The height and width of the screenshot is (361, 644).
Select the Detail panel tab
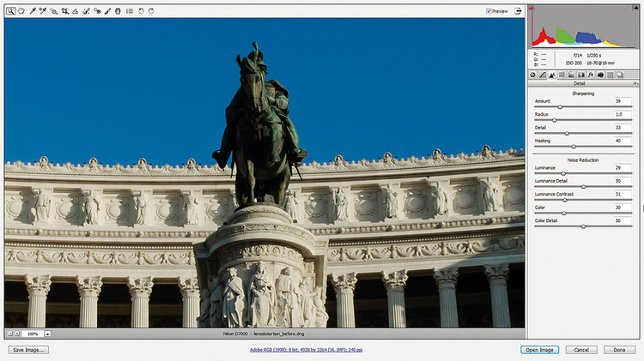(x=552, y=75)
